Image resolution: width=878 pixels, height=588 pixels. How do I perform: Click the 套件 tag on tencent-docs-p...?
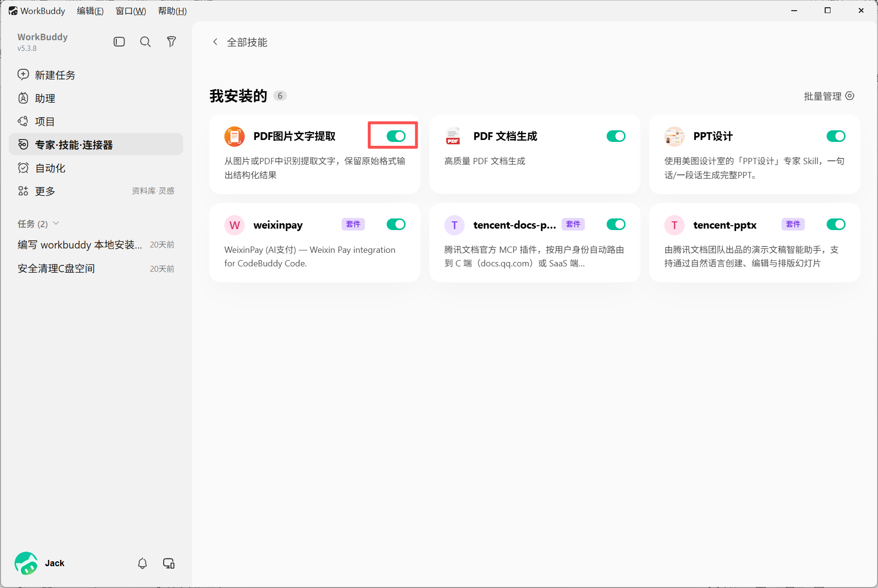click(573, 224)
